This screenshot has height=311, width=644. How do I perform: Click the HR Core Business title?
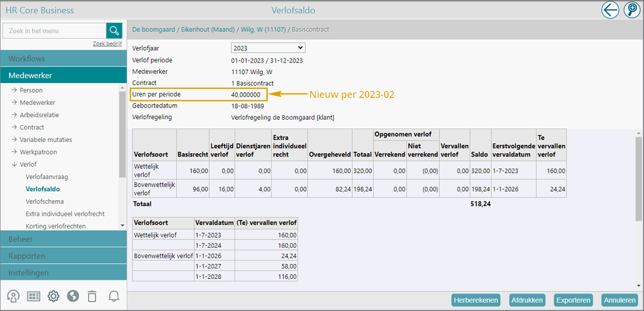coord(40,10)
